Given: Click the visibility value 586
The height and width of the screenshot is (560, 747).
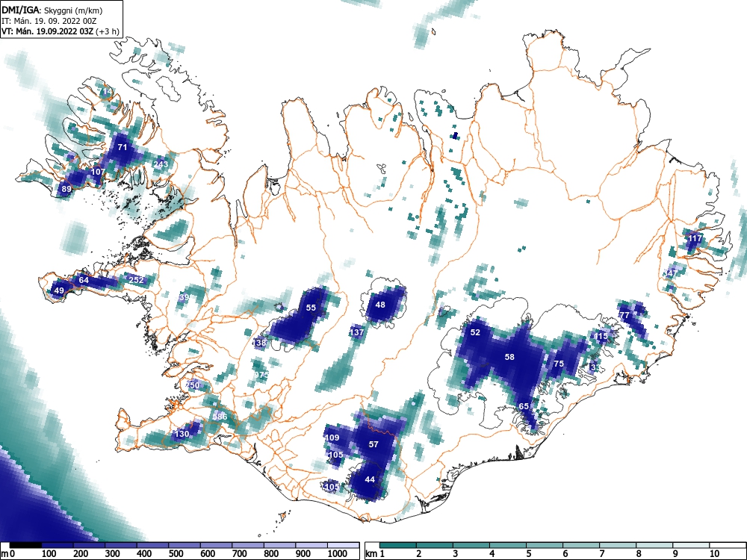Looking at the screenshot, I should click(220, 417).
